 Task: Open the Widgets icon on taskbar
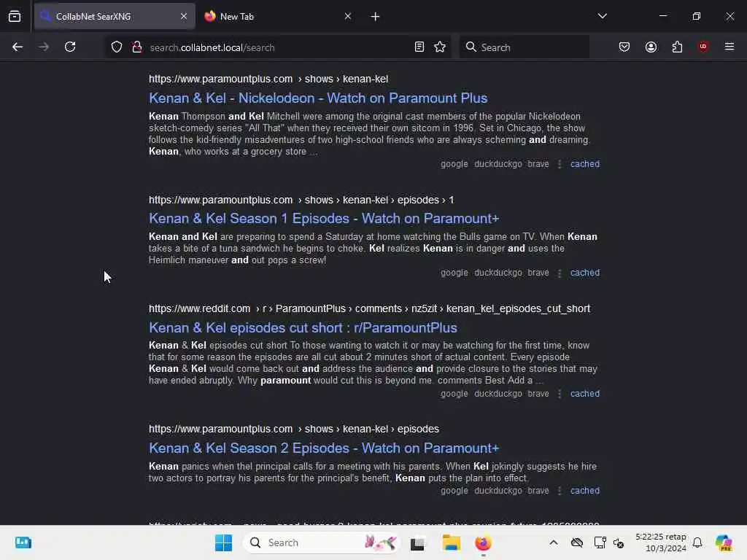pyautogui.click(x=23, y=542)
